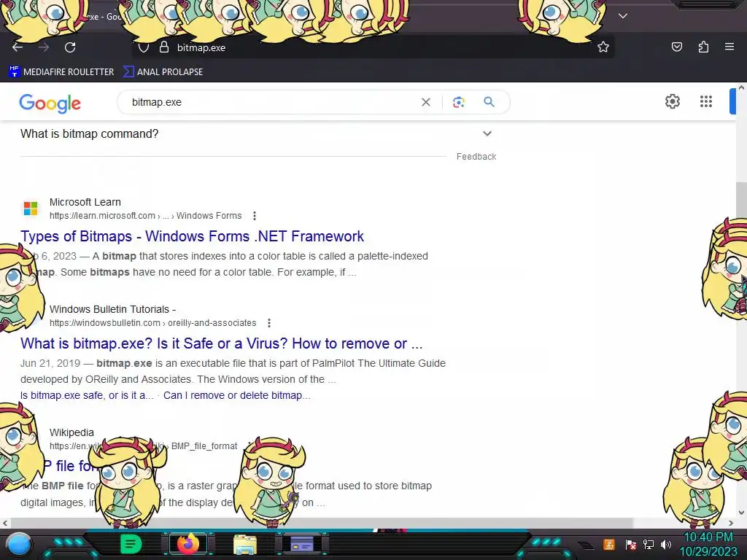Screen dimensions: 747x560
Task: Reload the page with the refresh icon
Action: pos(70,47)
